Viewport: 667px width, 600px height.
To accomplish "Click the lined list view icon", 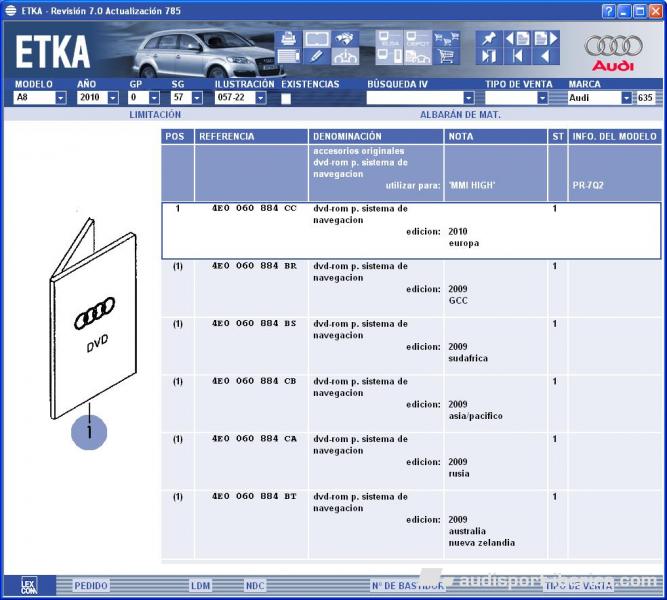I will 288,56.
